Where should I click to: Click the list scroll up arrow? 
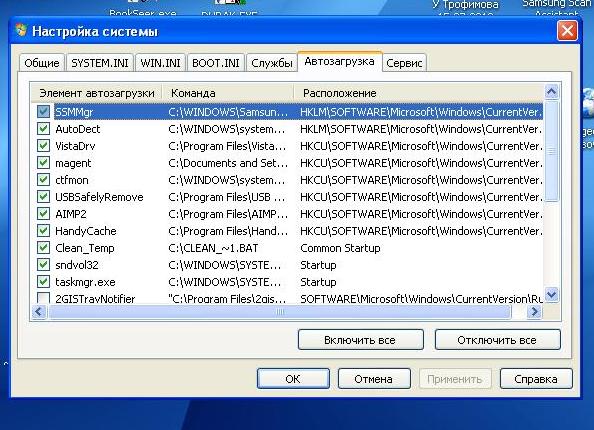coord(552,92)
